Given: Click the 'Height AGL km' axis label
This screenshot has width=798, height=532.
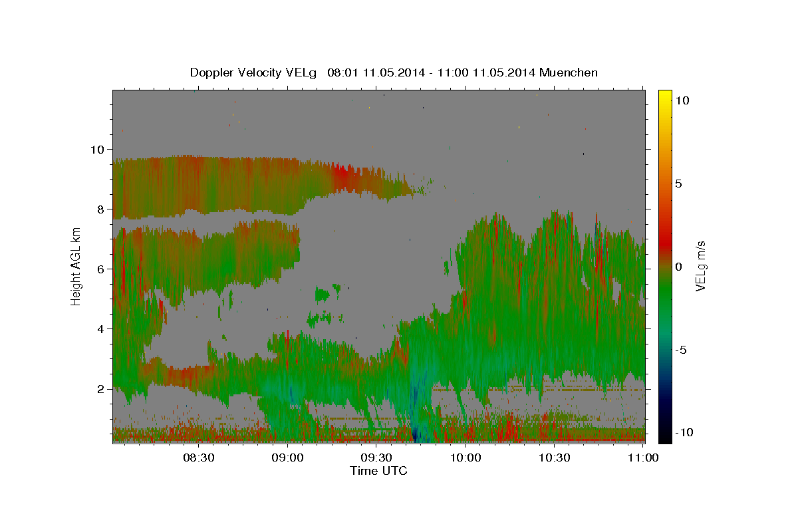Looking at the screenshot, I should coord(76,266).
